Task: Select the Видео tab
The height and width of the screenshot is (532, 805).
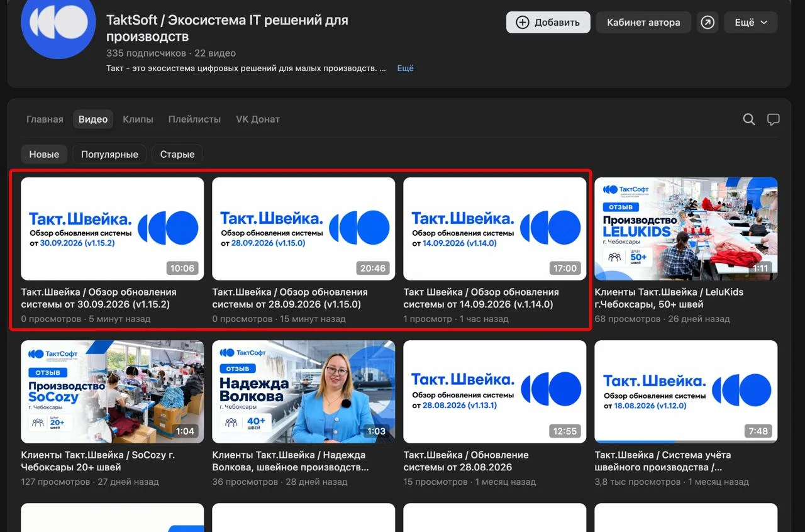Action: click(x=93, y=119)
